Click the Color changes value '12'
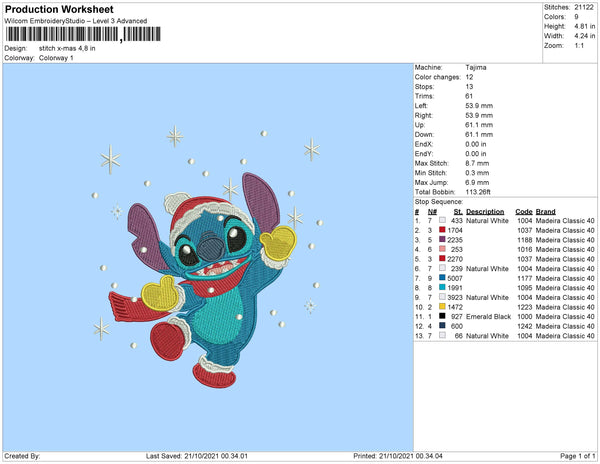Viewport: 600px width, 464px height. coord(470,77)
